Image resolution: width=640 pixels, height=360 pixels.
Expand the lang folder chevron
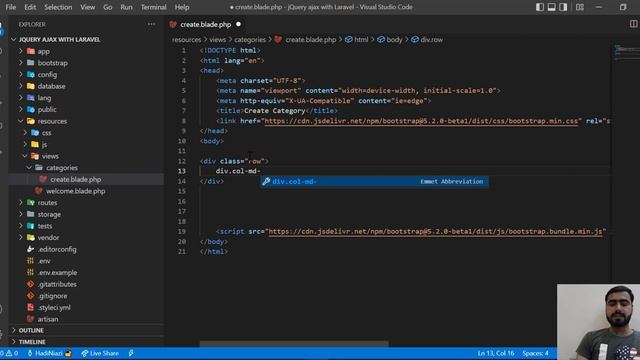[21, 98]
